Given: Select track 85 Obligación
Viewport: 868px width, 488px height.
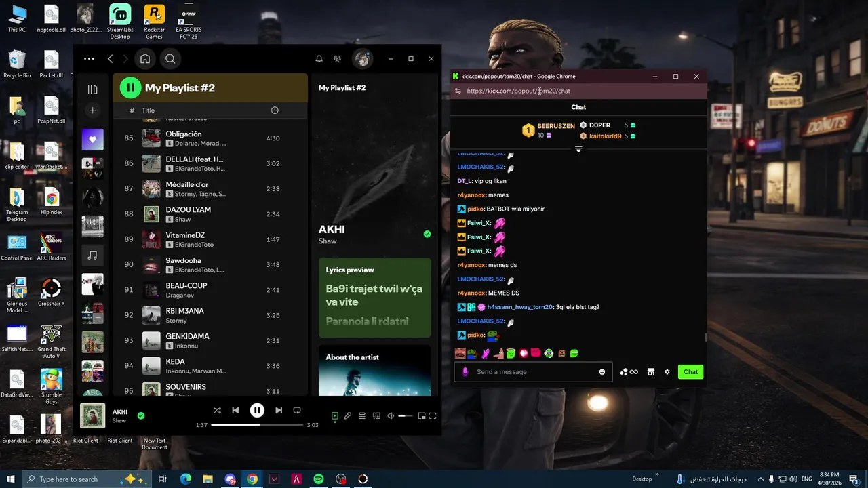Looking at the screenshot, I should click(210, 138).
